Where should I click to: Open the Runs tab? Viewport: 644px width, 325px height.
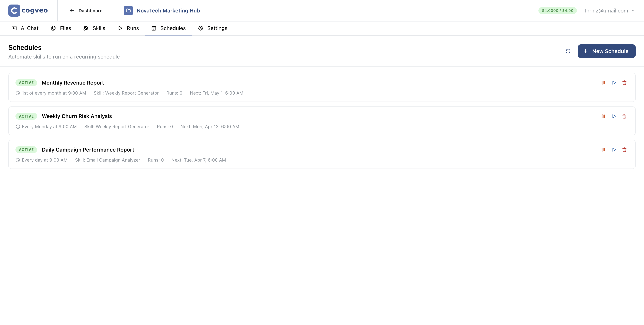tap(128, 28)
